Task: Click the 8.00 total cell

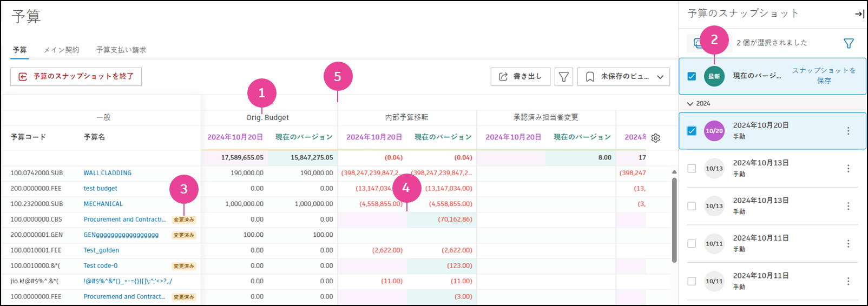Action: (605, 158)
